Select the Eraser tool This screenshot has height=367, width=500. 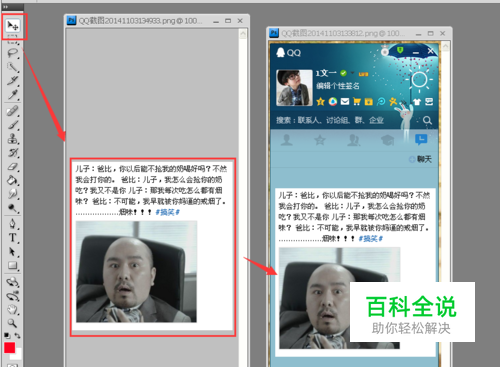(13, 166)
